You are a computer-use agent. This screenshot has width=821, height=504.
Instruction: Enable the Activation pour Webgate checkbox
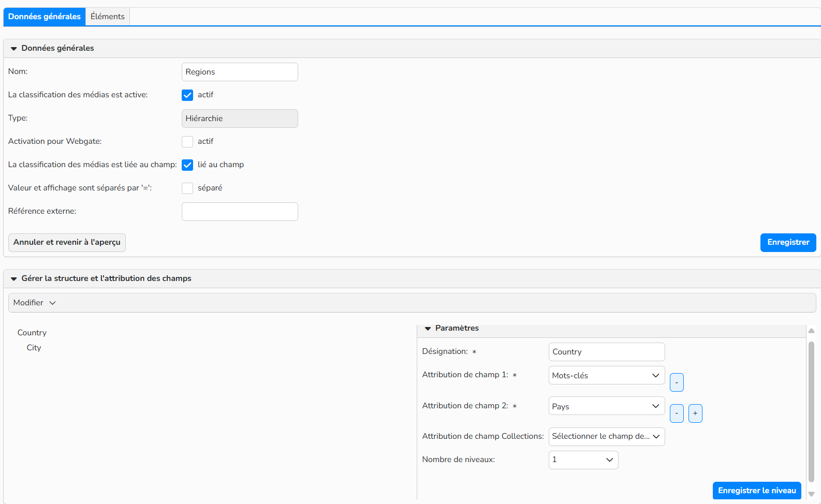coord(187,142)
